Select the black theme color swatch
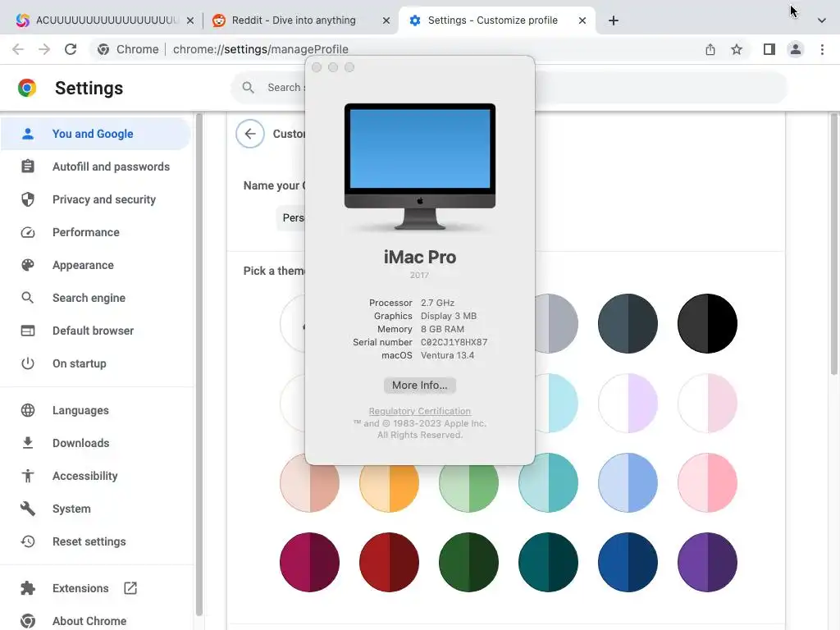This screenshot has height=630, width=840. [x=707, y=323]
